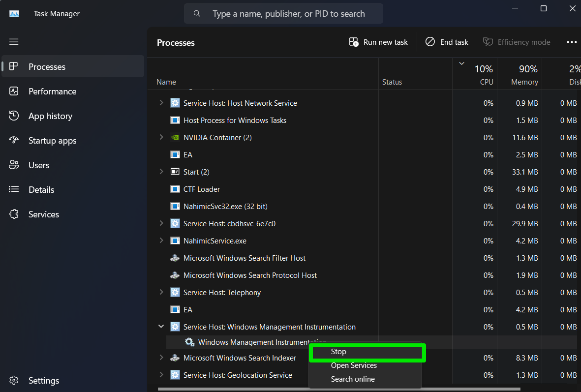Open the Performance page in sidebar
Viewport: 581px width, 392px height.
[52, 91]
